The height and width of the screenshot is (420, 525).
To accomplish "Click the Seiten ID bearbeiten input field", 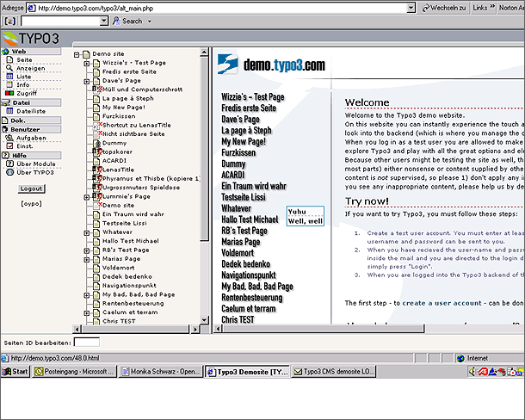I will 87,343.
